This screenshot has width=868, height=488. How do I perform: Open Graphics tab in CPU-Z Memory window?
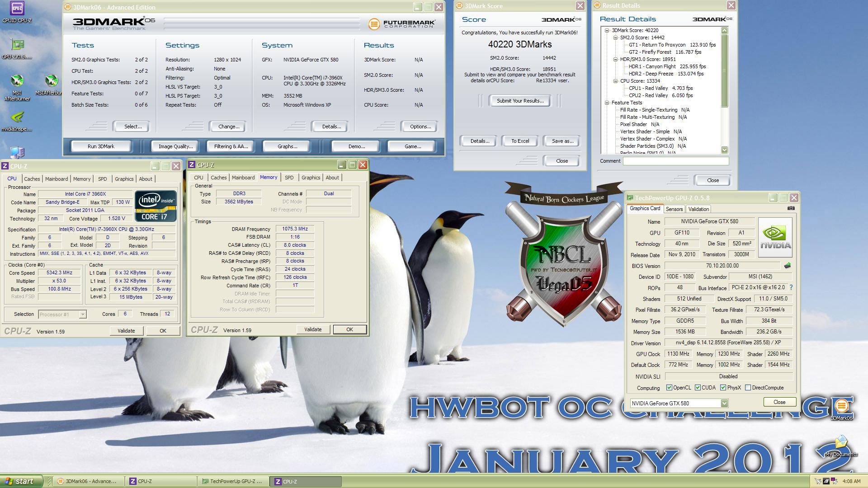(311, 178)
